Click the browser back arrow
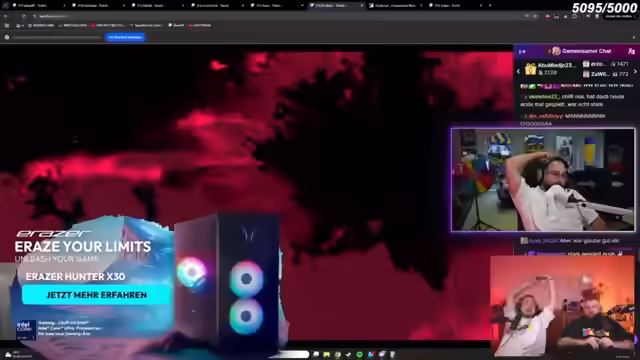This screenshot has width=640, height=360. click(x=6, y=16)
